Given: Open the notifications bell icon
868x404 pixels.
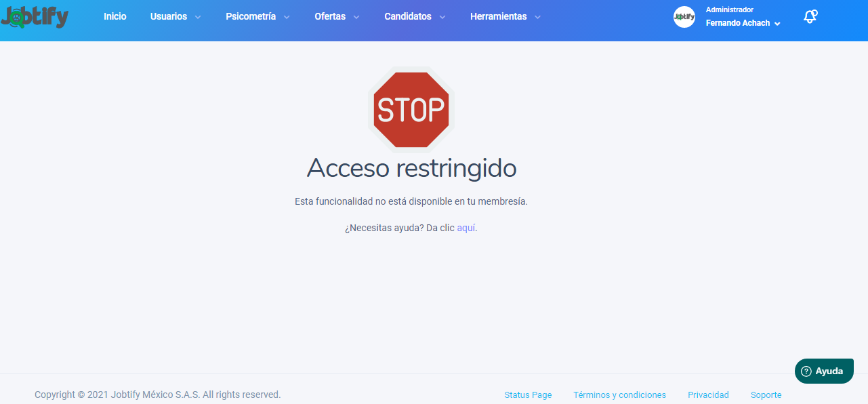Looking at the screenshot, I should pyautogui.click(x=810, y=17).
